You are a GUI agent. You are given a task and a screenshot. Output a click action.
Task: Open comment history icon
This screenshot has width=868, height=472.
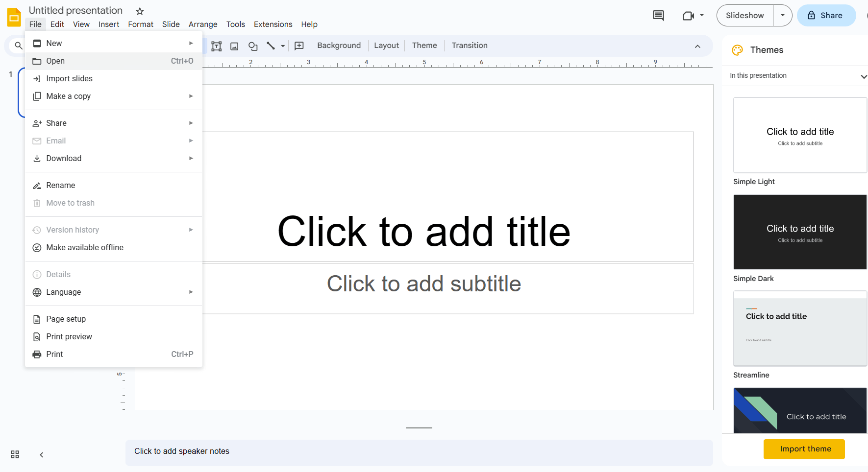point(658,16)
